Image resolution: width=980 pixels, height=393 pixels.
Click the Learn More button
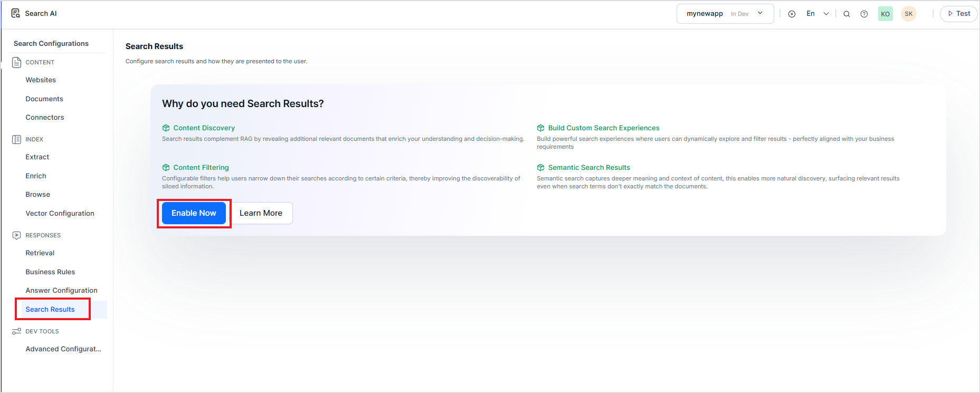[261, 213]
